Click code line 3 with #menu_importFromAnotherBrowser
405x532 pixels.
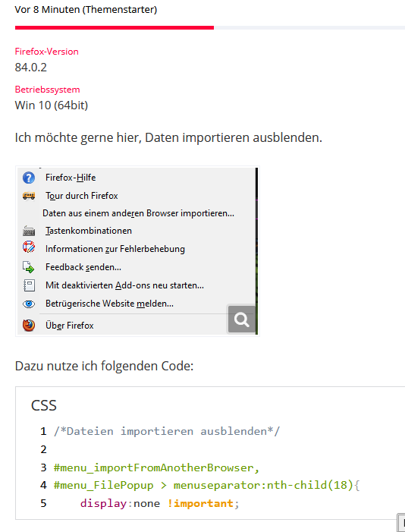156,467
